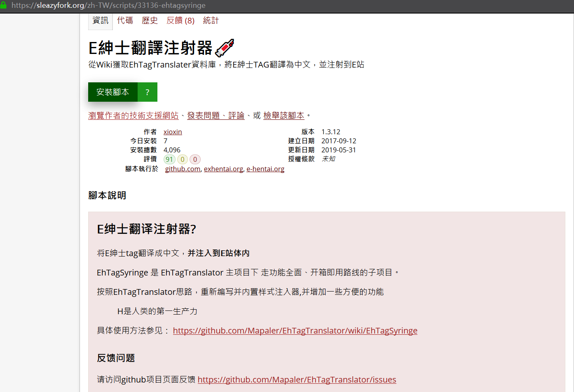The width and height of the screenshot is (574, 392).
Task: Open the EhTagSyringe wiki GitHub link
Action: (x=295, y=331)
